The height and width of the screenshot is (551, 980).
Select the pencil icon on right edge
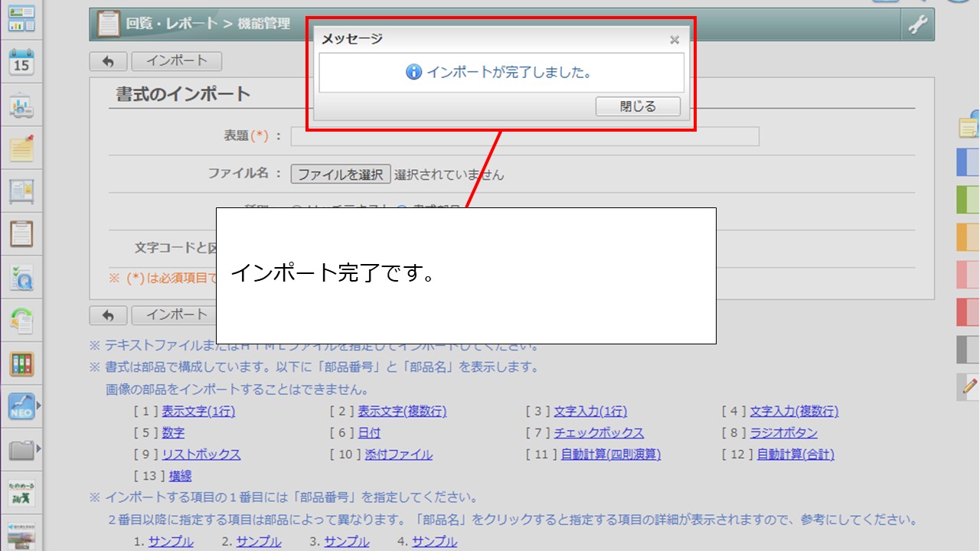[969, 387]
